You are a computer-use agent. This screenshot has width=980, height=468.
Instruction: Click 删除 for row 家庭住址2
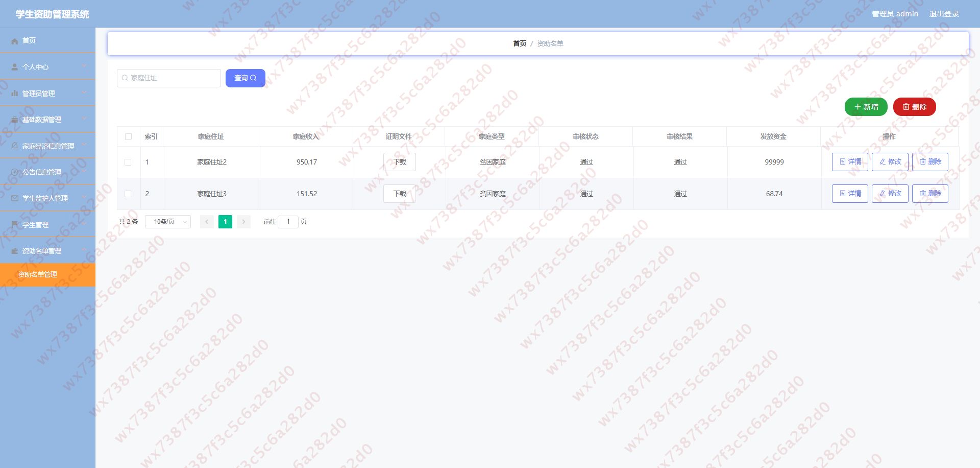tap(930, 162)
